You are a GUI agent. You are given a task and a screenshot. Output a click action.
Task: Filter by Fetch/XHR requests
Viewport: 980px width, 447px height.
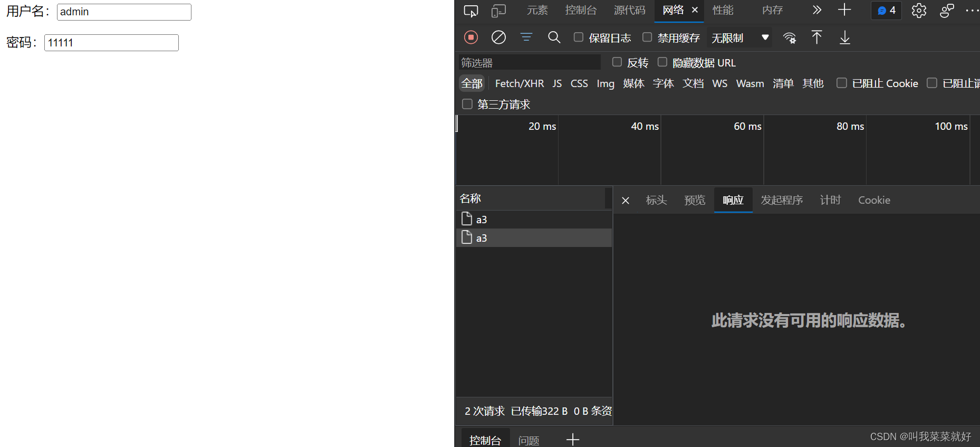click(x=520, y=83)
